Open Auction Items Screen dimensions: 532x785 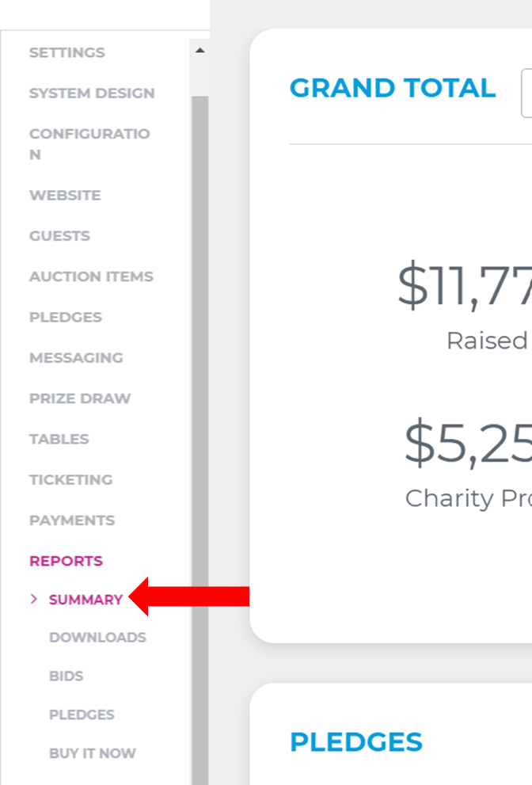click(91, 276)
